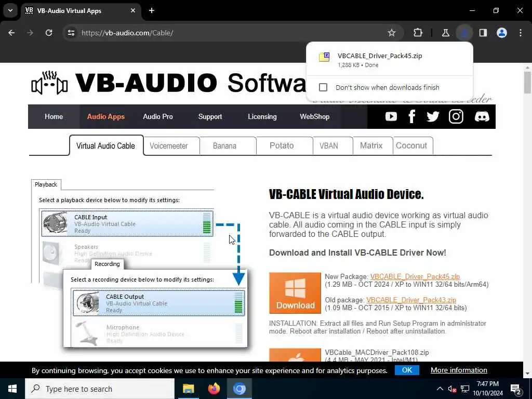The width and height of the screenshot is (532, 399).
Task: Open the WebShop menu
Action: [314, 117]
